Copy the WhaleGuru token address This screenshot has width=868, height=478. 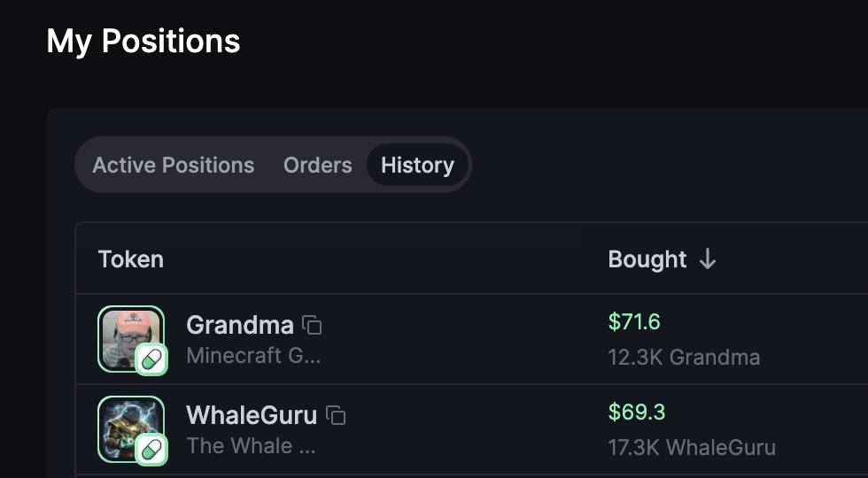pyautogui.click(x=336, y=415)
